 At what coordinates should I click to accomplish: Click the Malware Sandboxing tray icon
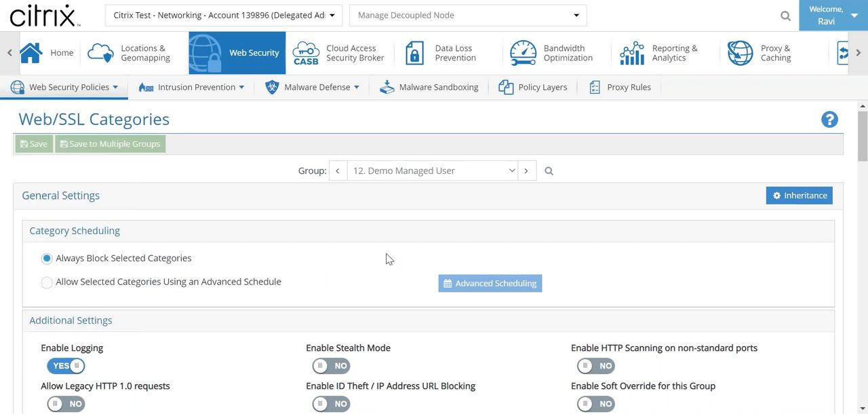pyautogui.click(x=387, y=88)
